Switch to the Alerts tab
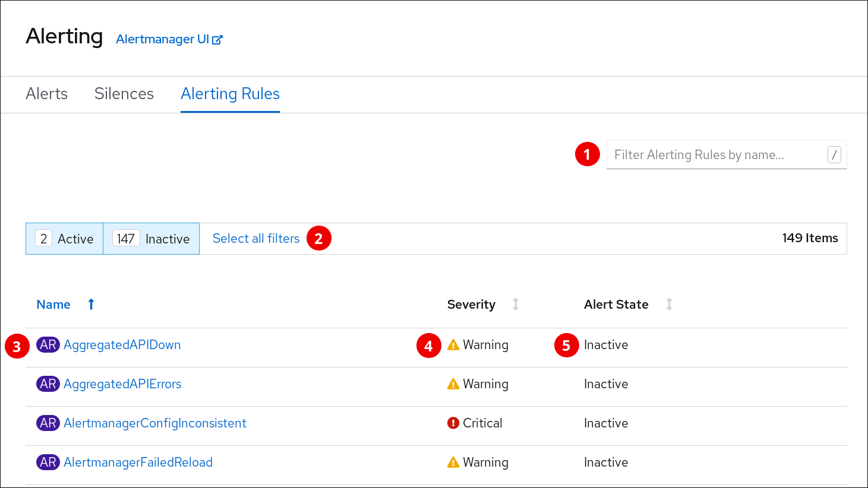 [47, 94]
